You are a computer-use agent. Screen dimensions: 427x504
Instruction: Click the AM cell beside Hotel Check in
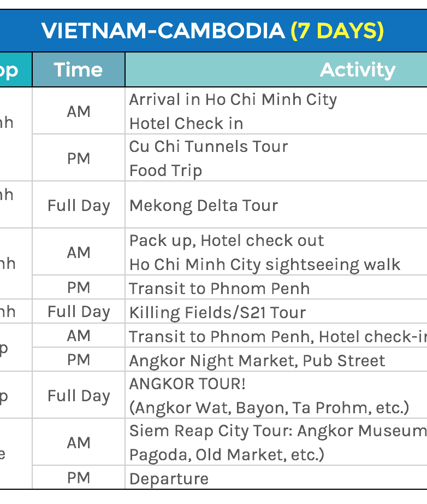[79, 112]
